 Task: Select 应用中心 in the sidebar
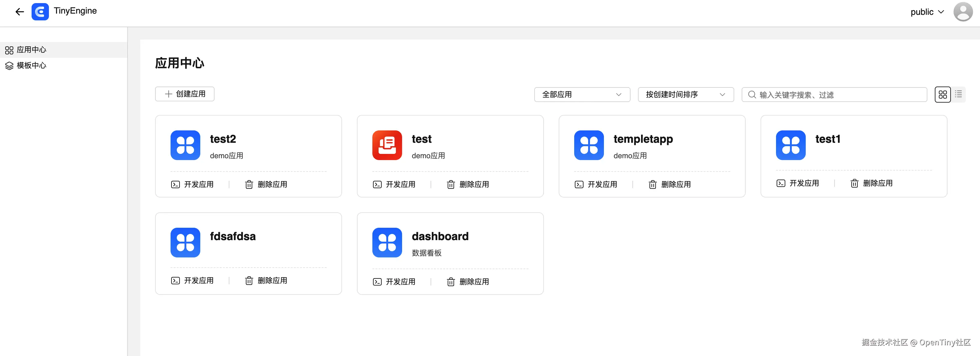pyautogui.click(x=31, y=50)
